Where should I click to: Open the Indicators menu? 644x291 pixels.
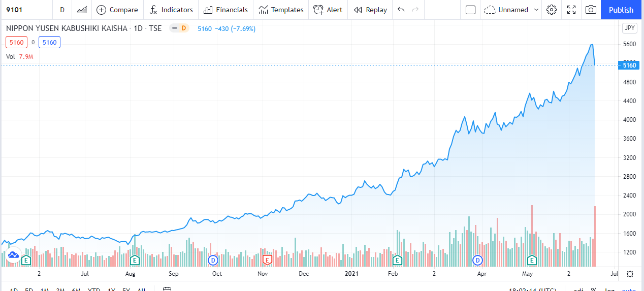point(171,10)
